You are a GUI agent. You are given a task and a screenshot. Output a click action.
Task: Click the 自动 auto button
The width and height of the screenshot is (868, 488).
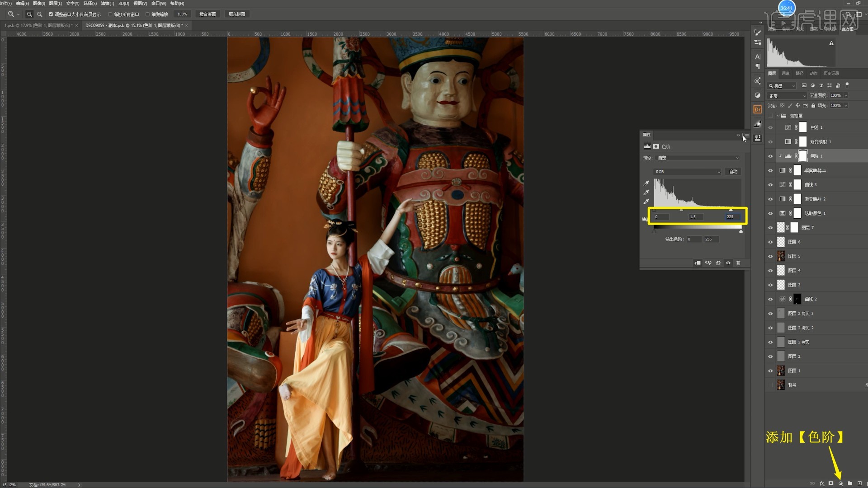point(733,172)
